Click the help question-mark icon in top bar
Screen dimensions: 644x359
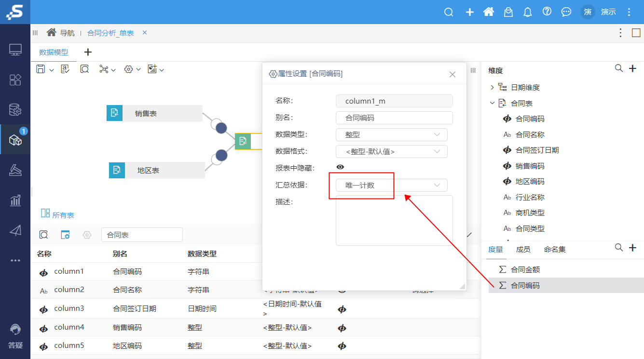pyautogui.click(x=547, y=12)
